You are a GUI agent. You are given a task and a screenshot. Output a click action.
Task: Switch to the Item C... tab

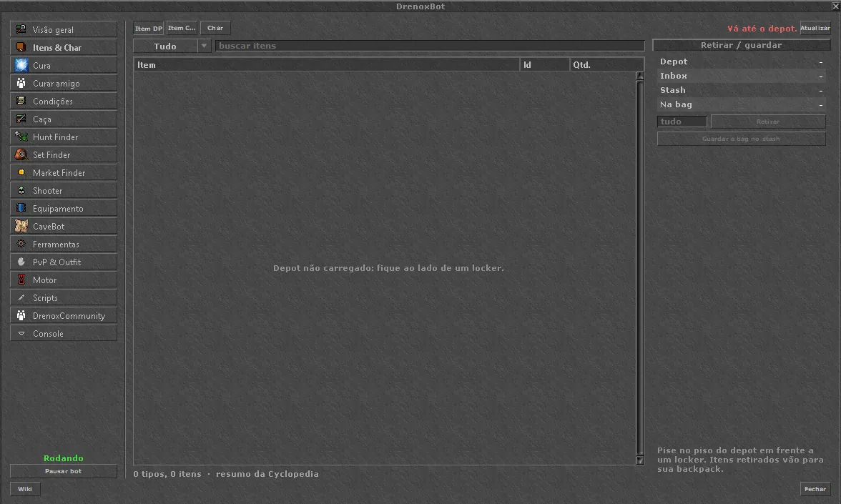182,28
